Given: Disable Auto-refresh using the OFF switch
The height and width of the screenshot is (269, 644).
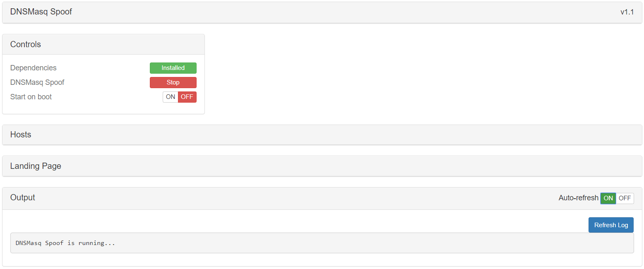Looking at the screenshot, I should pos(625,198).
